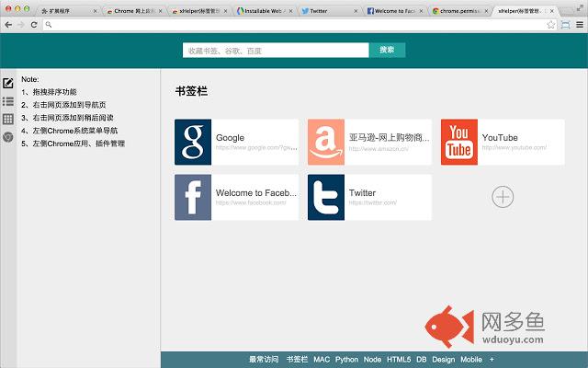Click the note line 右击网页添加到导航页
The height and width of the screenshot is (368, 588).
70,105
